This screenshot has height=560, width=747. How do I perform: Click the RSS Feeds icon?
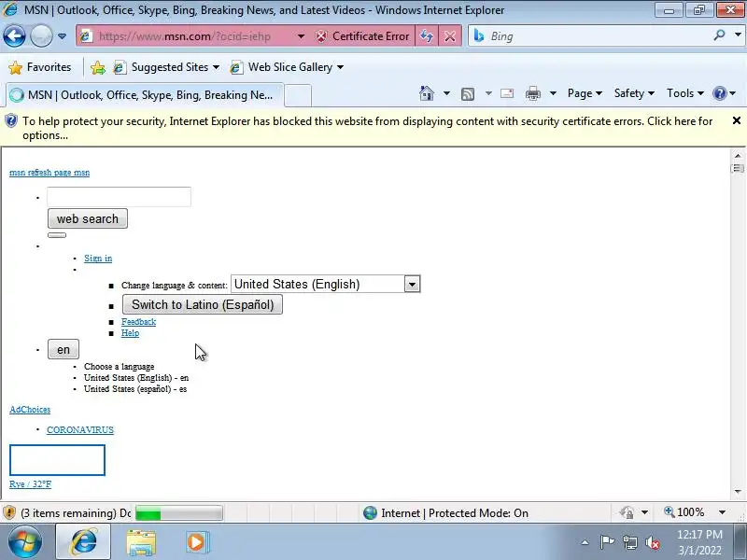[468, 94]
